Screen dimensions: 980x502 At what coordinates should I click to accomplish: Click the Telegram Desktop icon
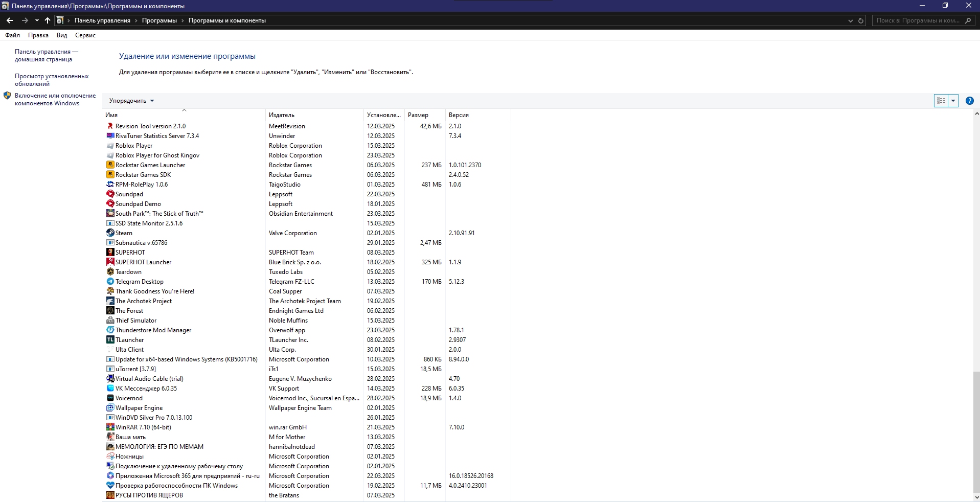click(110, 281)
